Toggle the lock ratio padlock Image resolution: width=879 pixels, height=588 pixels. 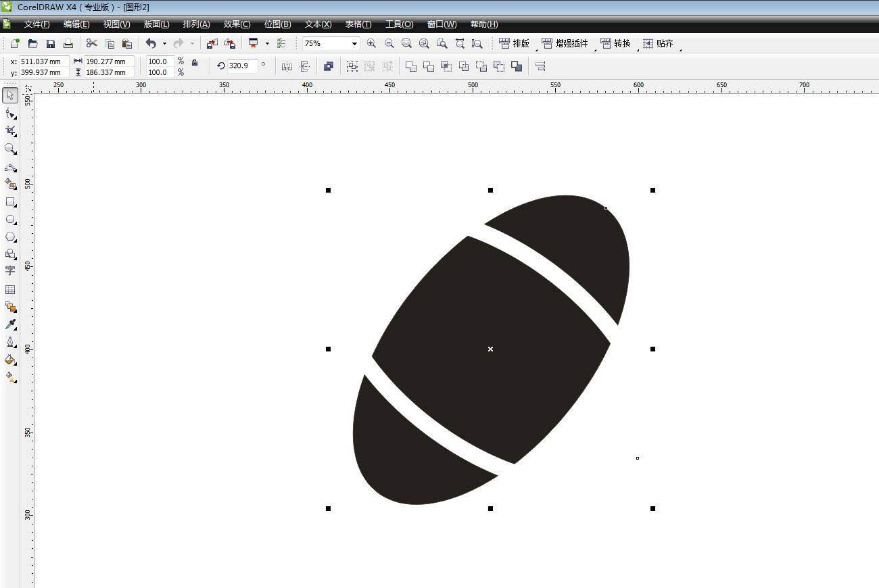195,62
